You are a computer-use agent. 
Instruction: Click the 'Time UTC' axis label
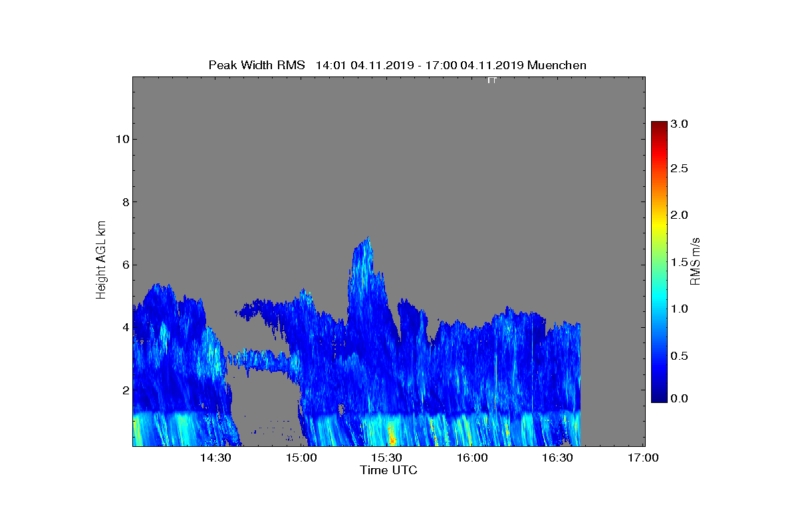coord(389,470)
